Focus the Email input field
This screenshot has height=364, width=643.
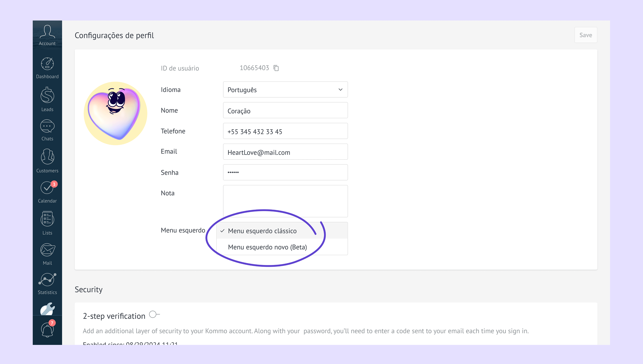tap(285, 152)
